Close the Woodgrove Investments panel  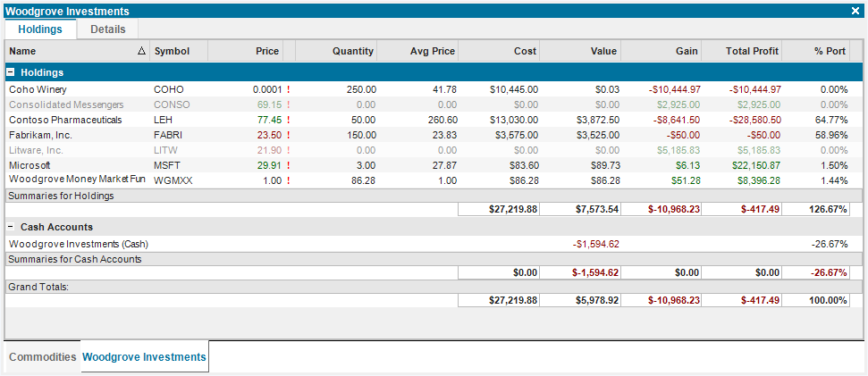[855, 11]
